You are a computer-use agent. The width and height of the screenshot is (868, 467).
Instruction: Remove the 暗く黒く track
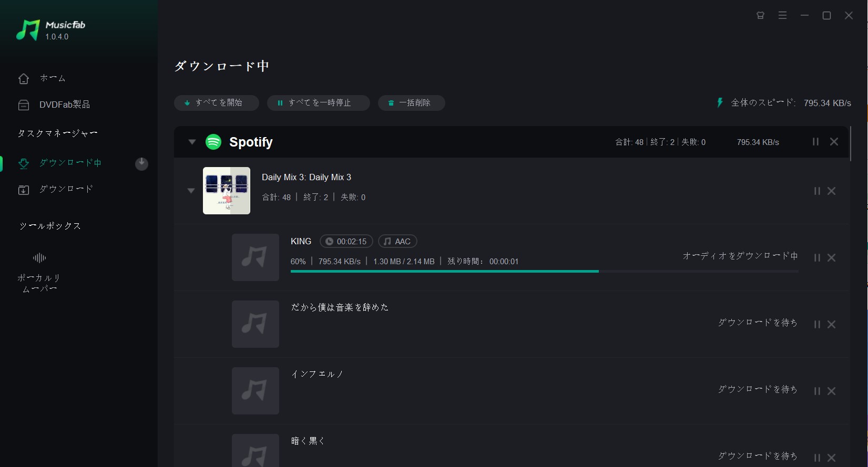832,458
